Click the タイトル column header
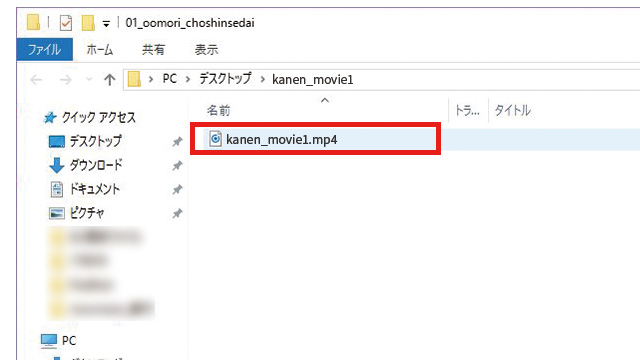Viewport: 640px width, 360px height. [x=512, y=111]
